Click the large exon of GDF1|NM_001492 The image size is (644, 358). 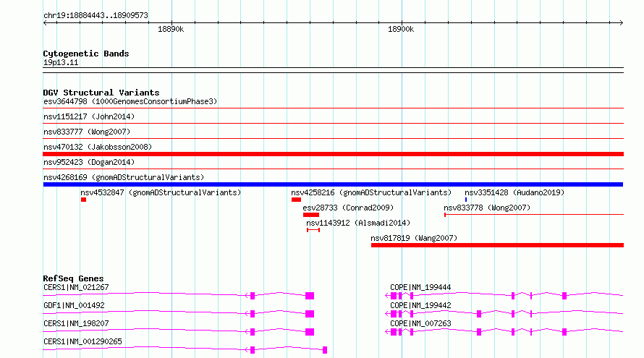click(x=310, y=314)
